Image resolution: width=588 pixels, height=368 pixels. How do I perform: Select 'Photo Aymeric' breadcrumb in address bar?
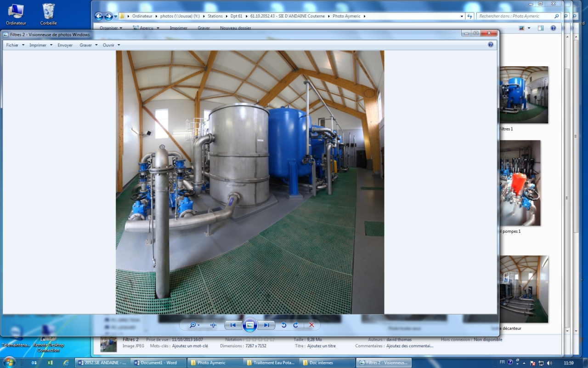point(346,16)
